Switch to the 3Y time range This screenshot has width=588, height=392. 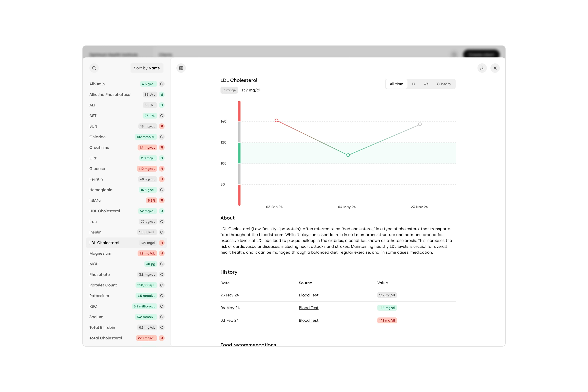pos(426,84)
